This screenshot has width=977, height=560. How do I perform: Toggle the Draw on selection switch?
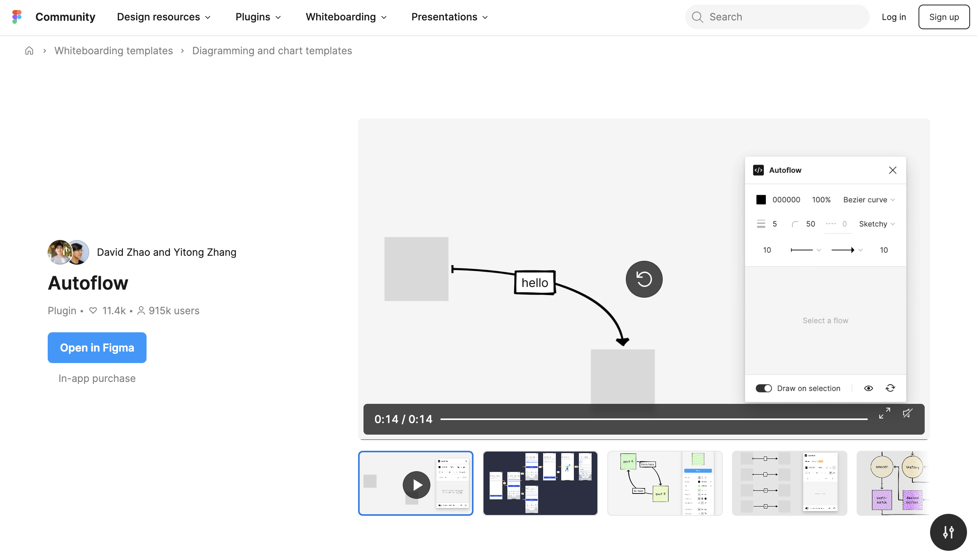(x=764, y=388)
